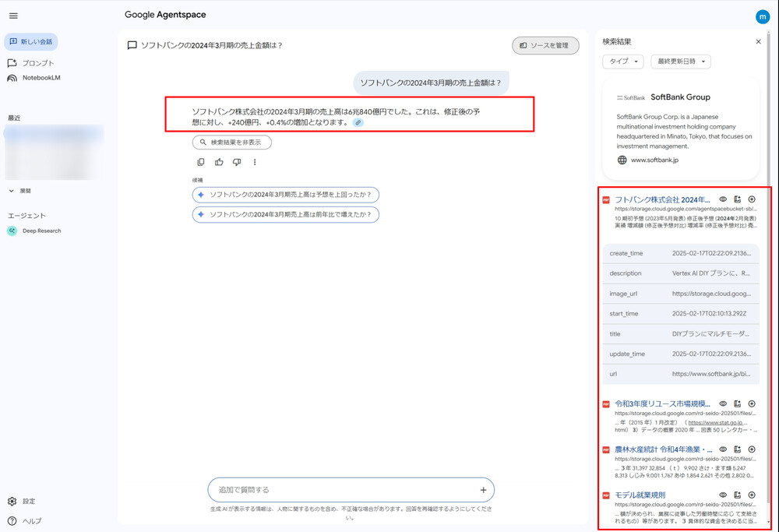The height and width of the screenshot is (532, 779).
Task: Click the plus icon in the question input box
Action: (485, 490)
